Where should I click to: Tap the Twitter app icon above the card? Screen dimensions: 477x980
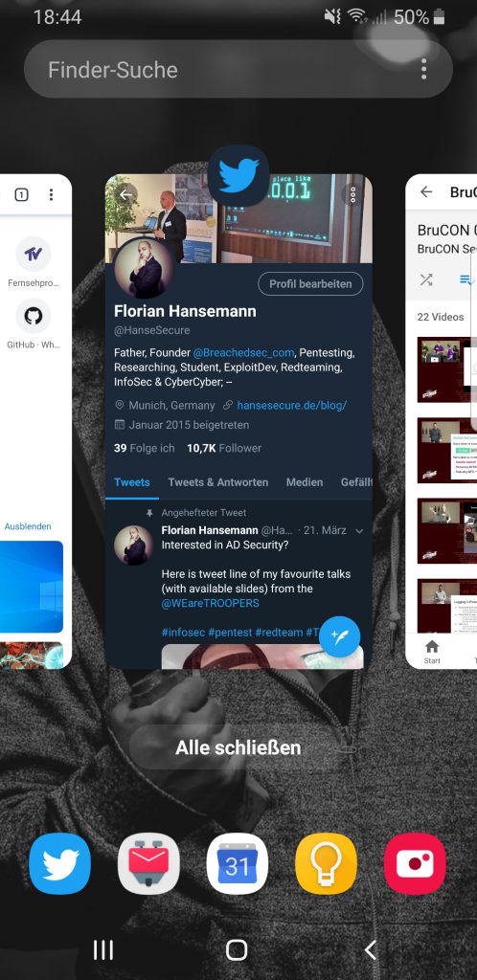238,176
